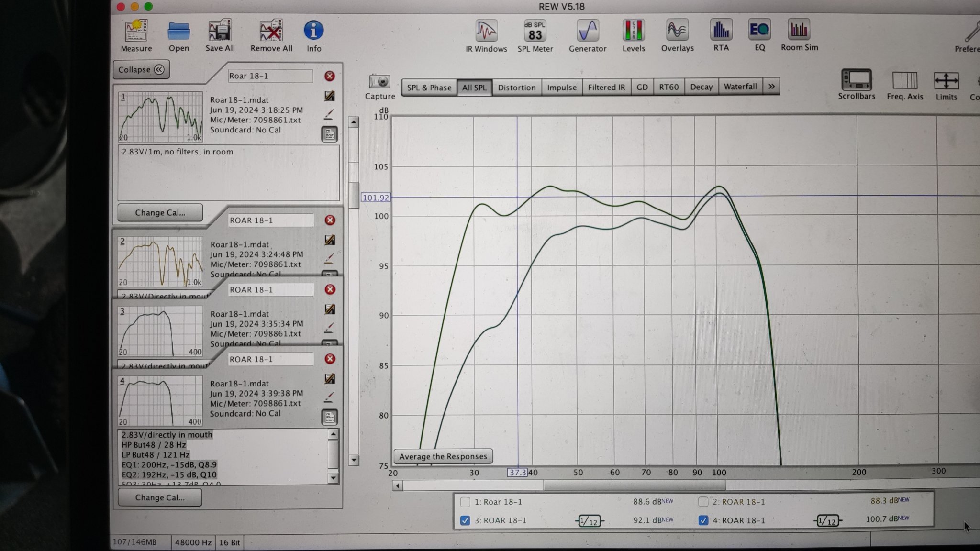Screen dimensions: 980x551
Task: Toggle notes icon for measurement 1
Action: [x=329, y=134]
